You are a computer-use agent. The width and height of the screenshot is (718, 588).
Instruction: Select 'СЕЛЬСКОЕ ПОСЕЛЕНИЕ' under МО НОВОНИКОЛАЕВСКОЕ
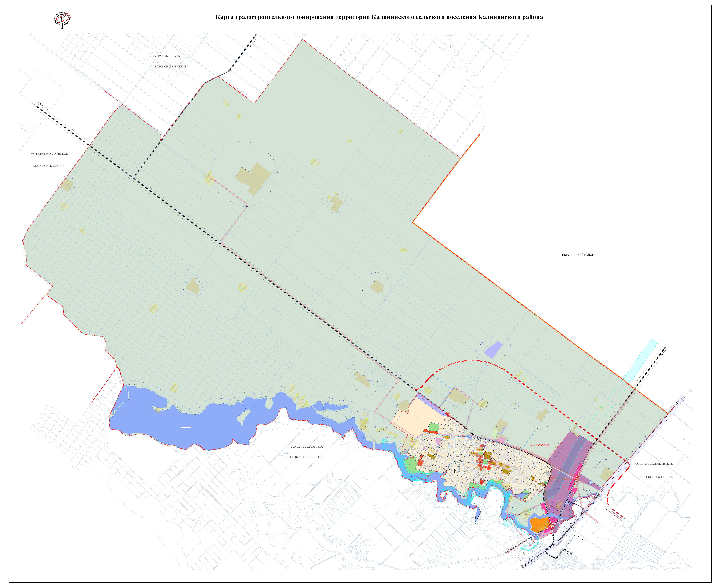coord(50,166)
